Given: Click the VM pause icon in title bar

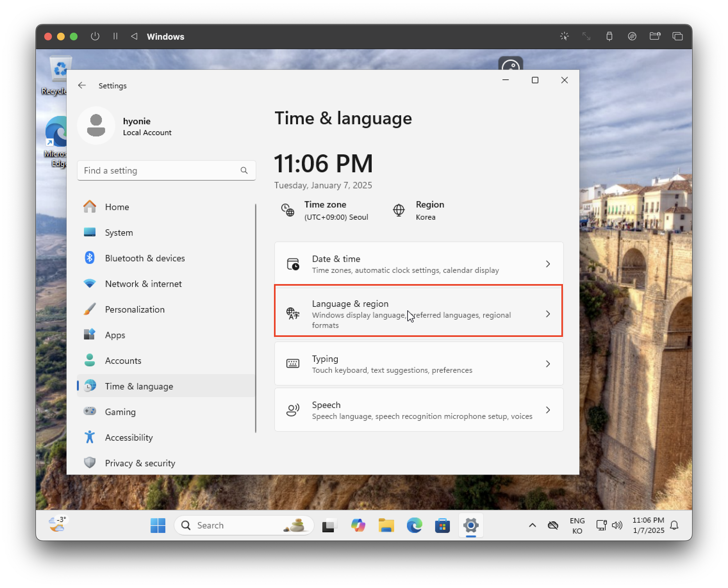Looking at the screenshot, I should 115,36.
